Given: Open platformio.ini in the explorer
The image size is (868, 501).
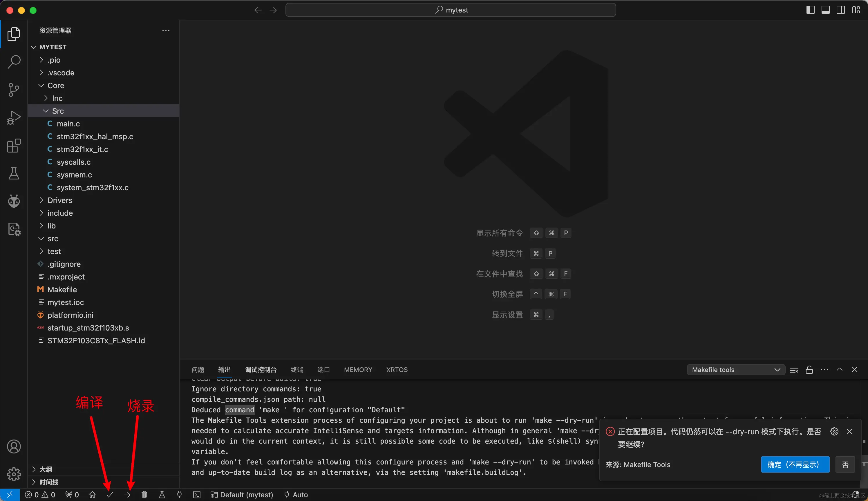Looking at the screenshot, I should [103, 315].
